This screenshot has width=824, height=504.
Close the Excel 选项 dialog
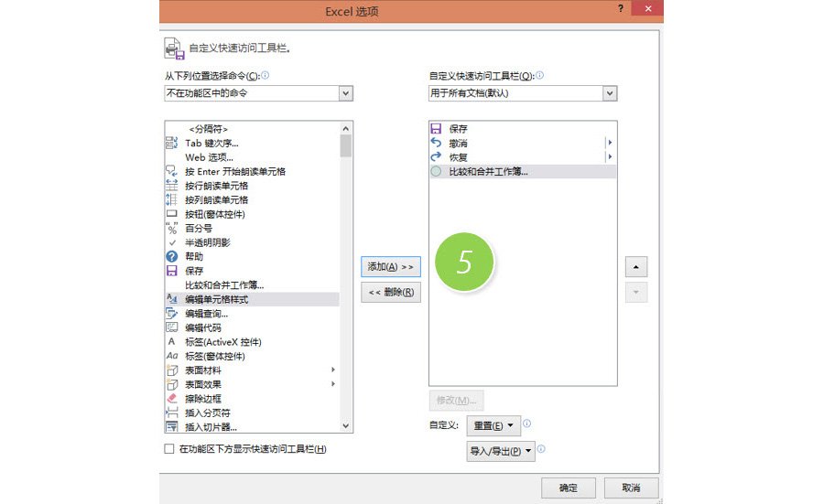tap(648, 8)
